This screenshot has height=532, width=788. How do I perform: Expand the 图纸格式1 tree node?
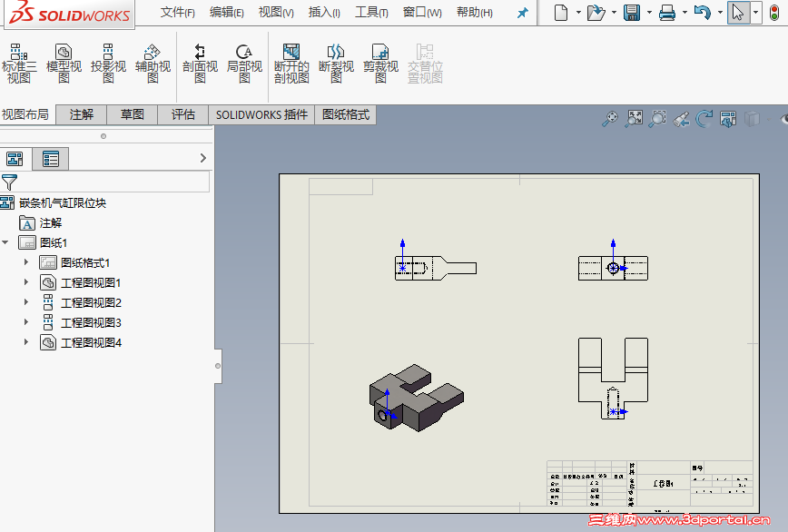tap(26, 262)
